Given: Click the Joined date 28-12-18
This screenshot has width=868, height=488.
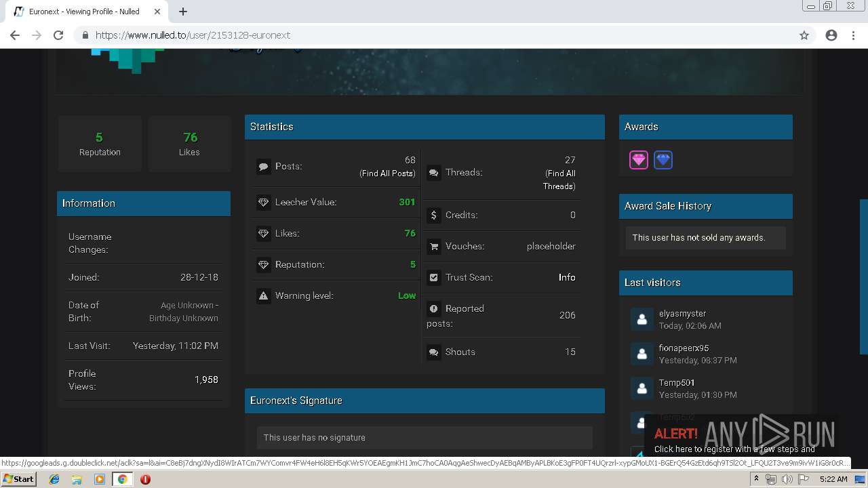Looking at the screenshot, I should click(199, 277).
